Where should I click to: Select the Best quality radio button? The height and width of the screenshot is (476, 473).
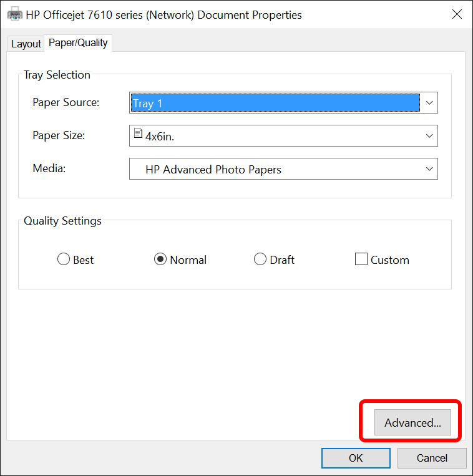point(64,260)
